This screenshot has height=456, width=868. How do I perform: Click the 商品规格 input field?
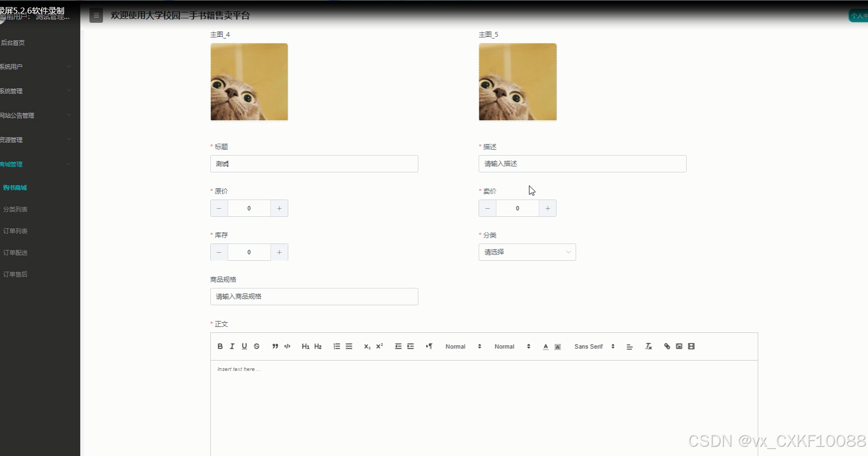314,297
